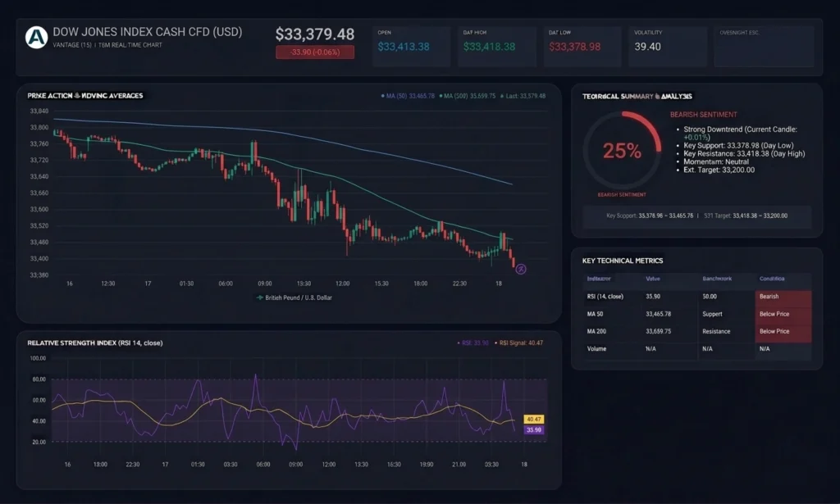Select the MA 200 value 33,659.75 in table
This screenshot has height=504, width=840.
pyautogui.click(x=659, y=331)
